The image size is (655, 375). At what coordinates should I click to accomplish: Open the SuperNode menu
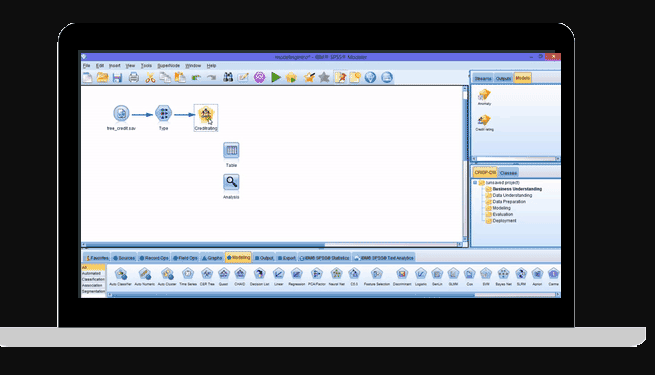point(168,66)
